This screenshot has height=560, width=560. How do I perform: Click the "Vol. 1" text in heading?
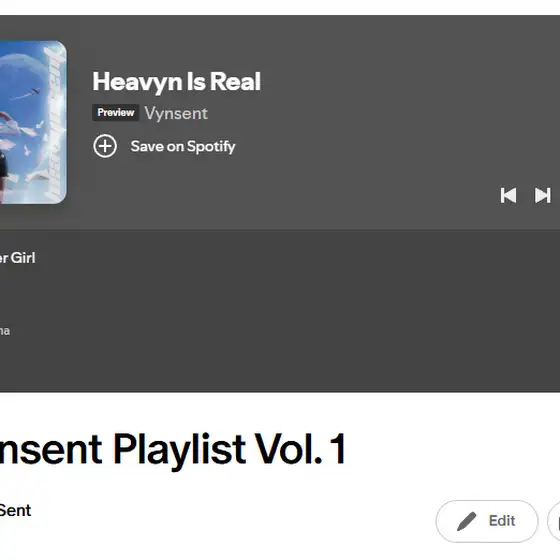coord(301,449)
